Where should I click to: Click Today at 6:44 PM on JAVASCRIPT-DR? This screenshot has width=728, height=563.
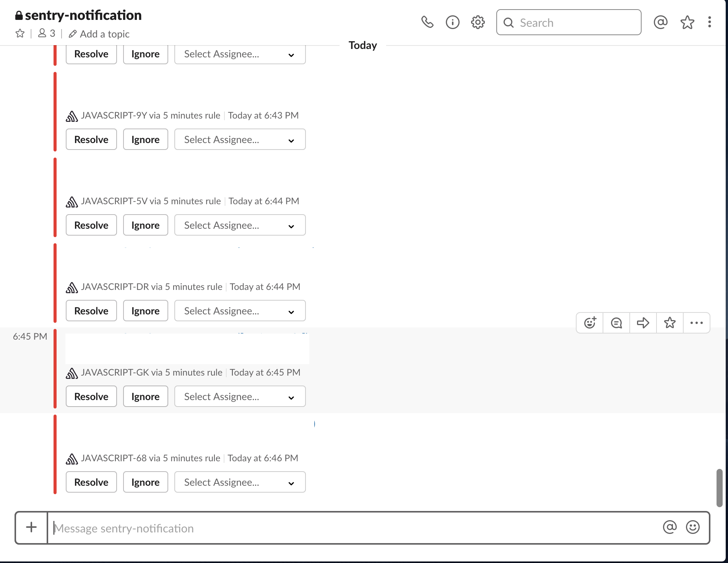pos(265,287)
